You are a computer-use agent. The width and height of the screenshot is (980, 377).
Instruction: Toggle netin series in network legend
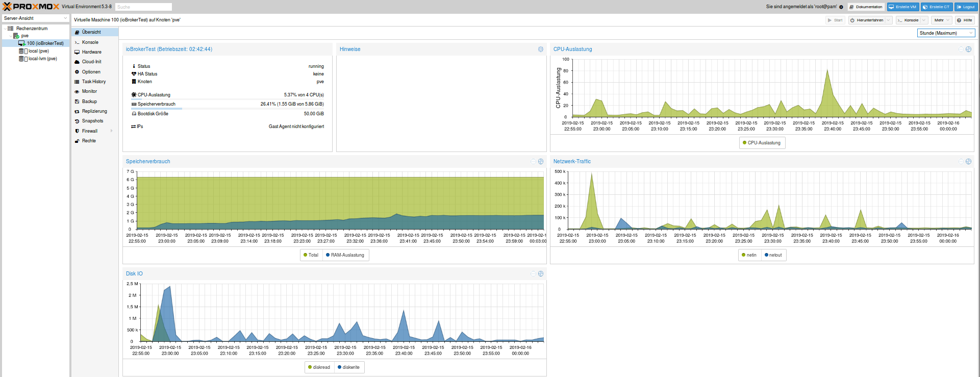click(749, 255)
